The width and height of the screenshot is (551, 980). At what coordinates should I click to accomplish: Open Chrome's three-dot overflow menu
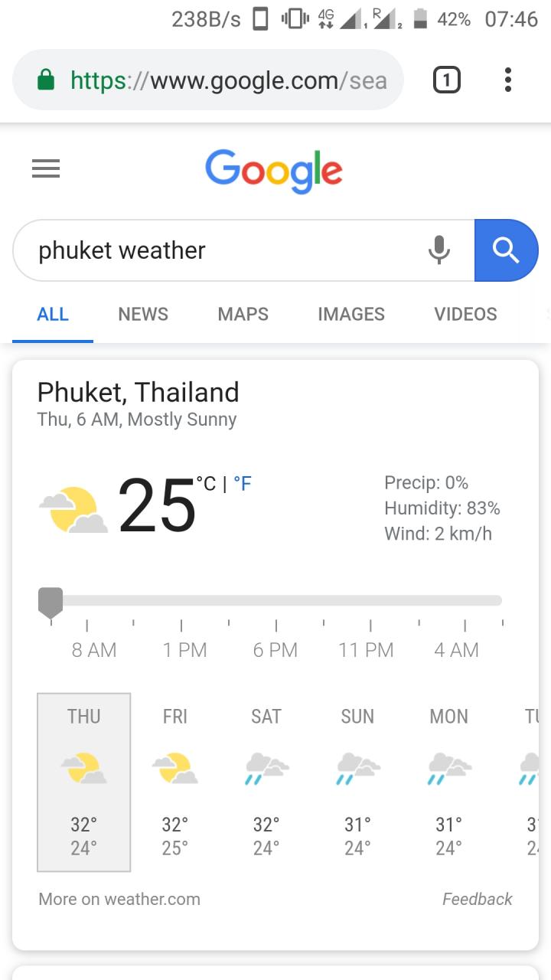click(x=507, y=80)
